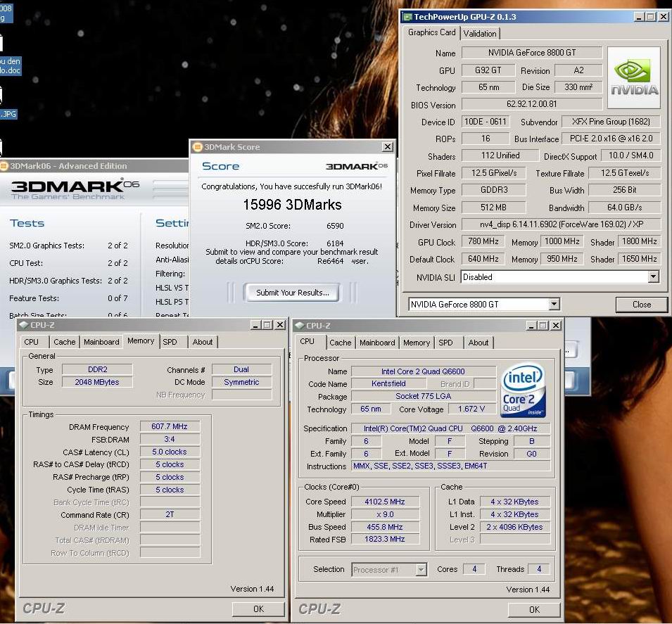Click the Code Name value Kentsfield
The width and height of the screenshot is (672, 624).
click(x=388, y=383)
